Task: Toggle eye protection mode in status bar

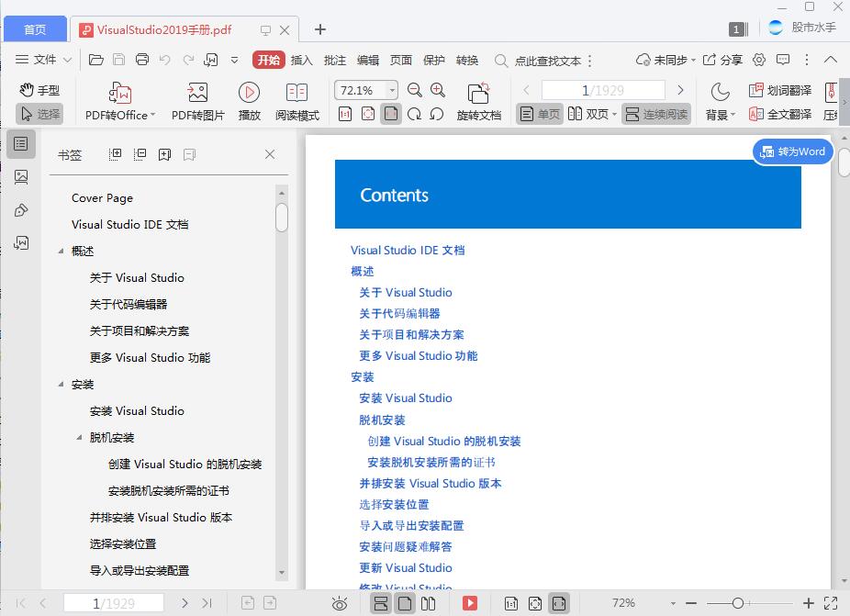Action: point(340,603)
